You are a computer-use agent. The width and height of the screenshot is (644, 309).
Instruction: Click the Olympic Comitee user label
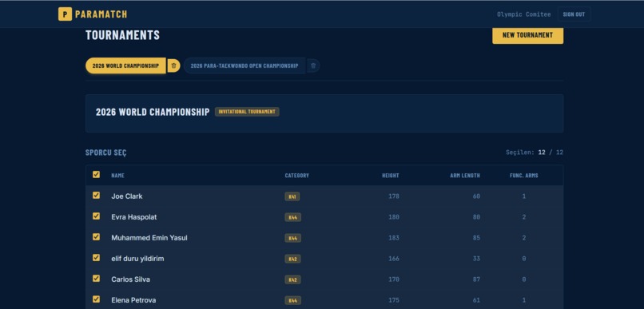(523, 14)
